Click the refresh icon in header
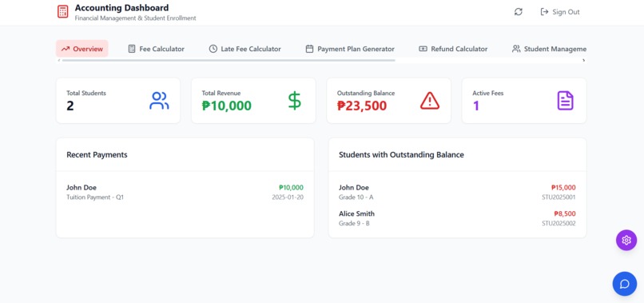644x303 pixels. tap(519, 12)
